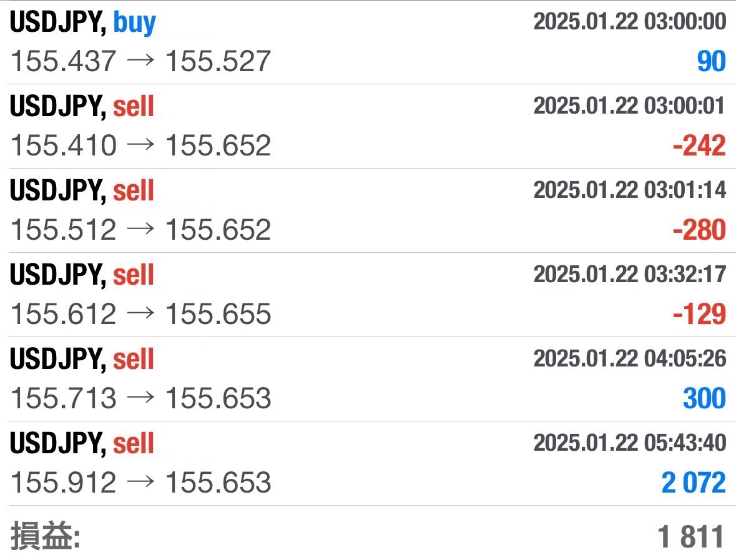Viewport: 736px width, 560px height.
Task: Click timestamp 2025.01.22 05:43:40
Action: 629,443
